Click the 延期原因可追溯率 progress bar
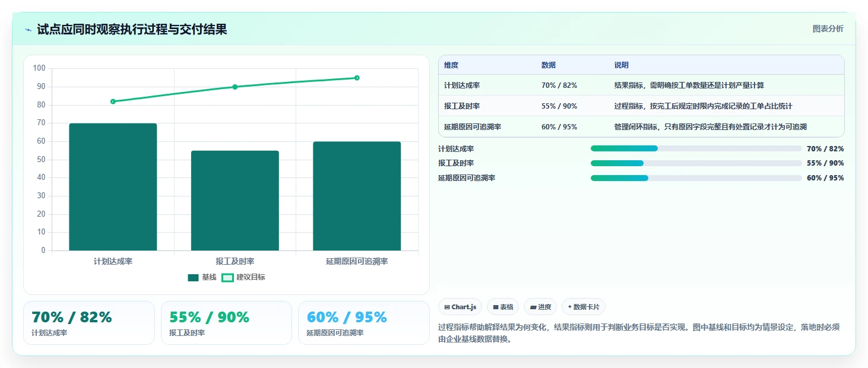The height and width of the screenshot is (368, 868). pos(696,178)
